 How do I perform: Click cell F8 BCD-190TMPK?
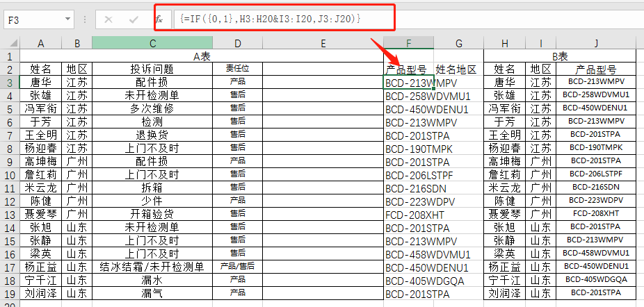[409, 148]
